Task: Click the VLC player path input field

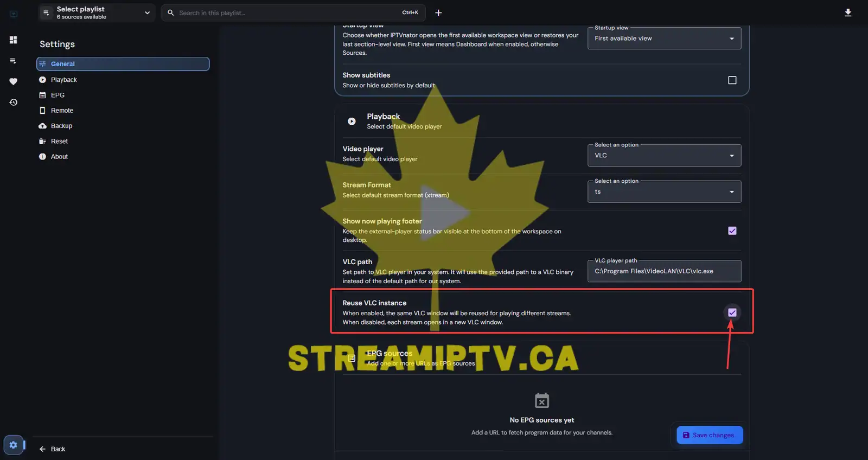Action: 664,271
